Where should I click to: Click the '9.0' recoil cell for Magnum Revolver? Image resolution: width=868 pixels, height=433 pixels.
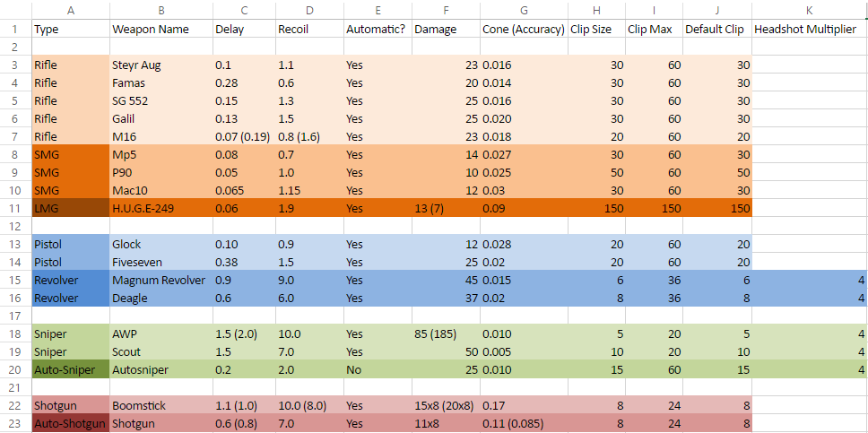(310, 281)
